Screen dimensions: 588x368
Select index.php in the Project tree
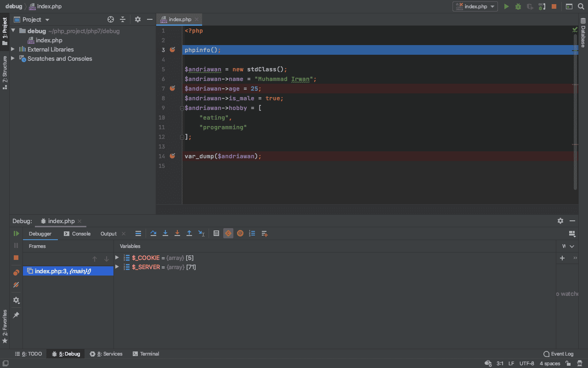tap(49, 40)
